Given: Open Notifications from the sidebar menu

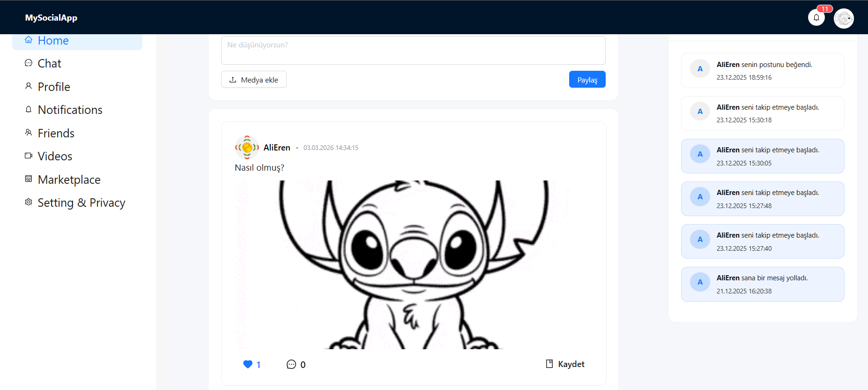Looking at the screenshot, I should [77, 110].
